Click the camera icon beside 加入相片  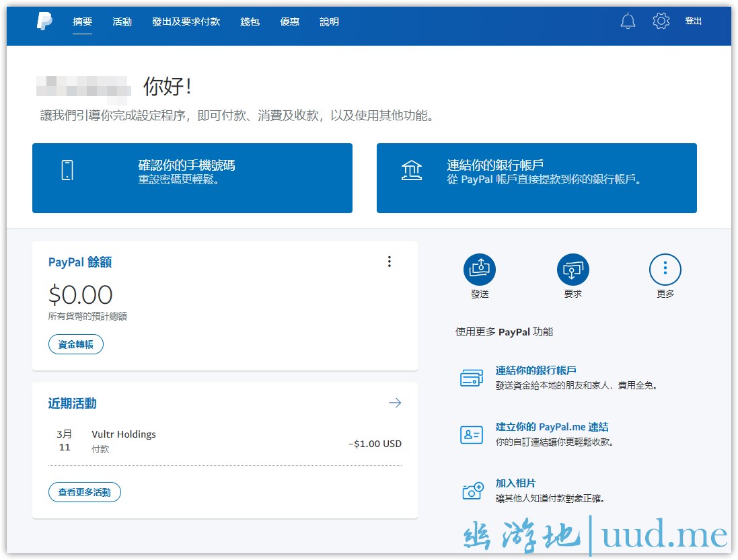tap(473, 491)
